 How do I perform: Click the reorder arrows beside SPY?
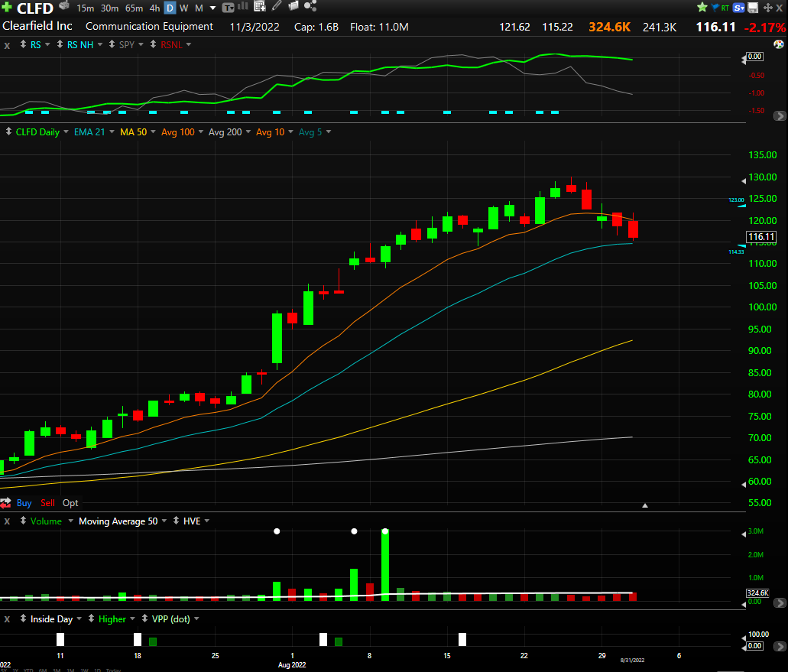[x=112, y=44]
